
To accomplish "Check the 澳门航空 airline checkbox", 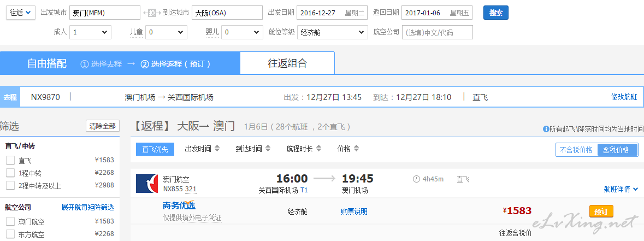I will point(10,222).
